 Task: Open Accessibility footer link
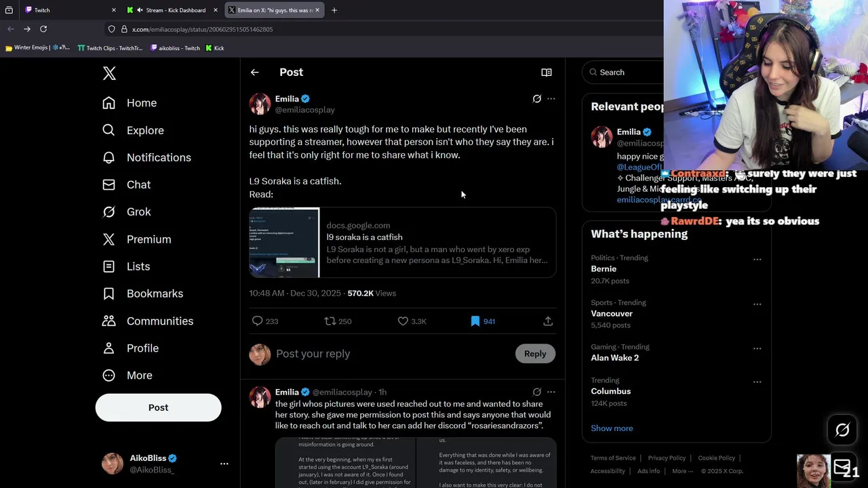608,471
